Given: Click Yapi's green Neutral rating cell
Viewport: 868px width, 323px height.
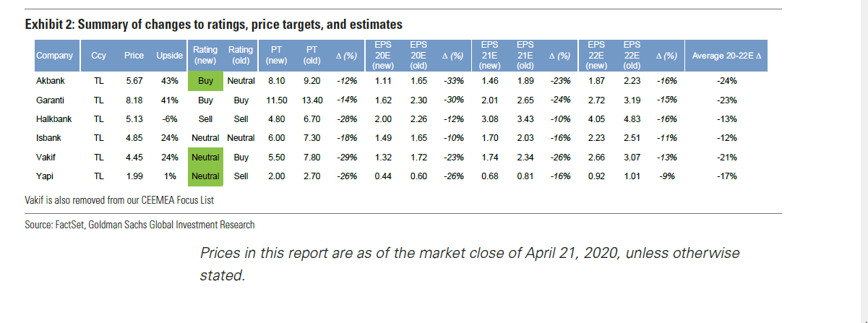Looking at the screenshot, I should 205,176.
